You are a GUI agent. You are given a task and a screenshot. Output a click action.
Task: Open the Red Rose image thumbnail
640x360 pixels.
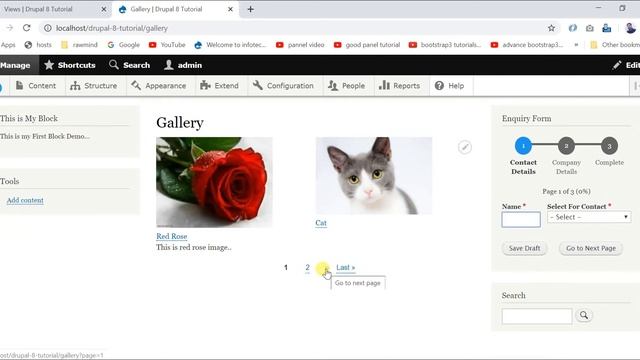214,182
